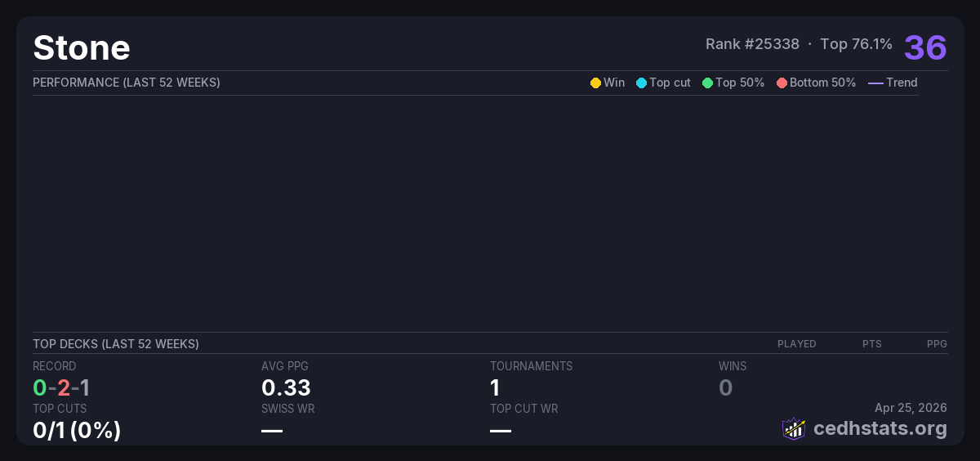Click the Rank #25338 text
Screen dimensions: 980x461
point(752,44)
